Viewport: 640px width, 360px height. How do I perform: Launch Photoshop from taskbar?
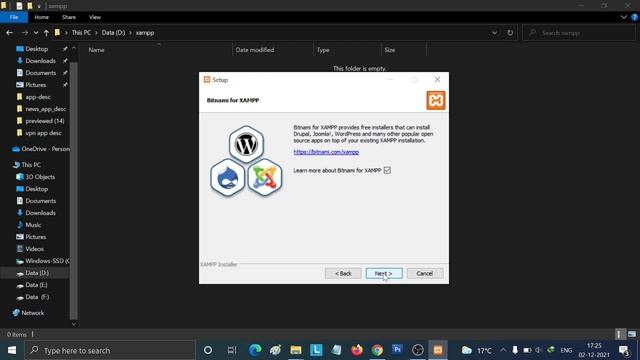click(397, 350)
